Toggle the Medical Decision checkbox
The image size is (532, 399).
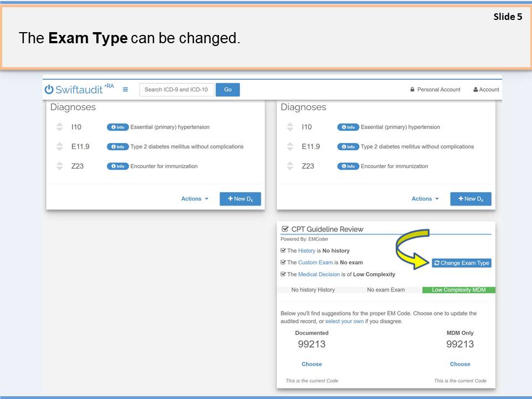click(x=283, y=274)
